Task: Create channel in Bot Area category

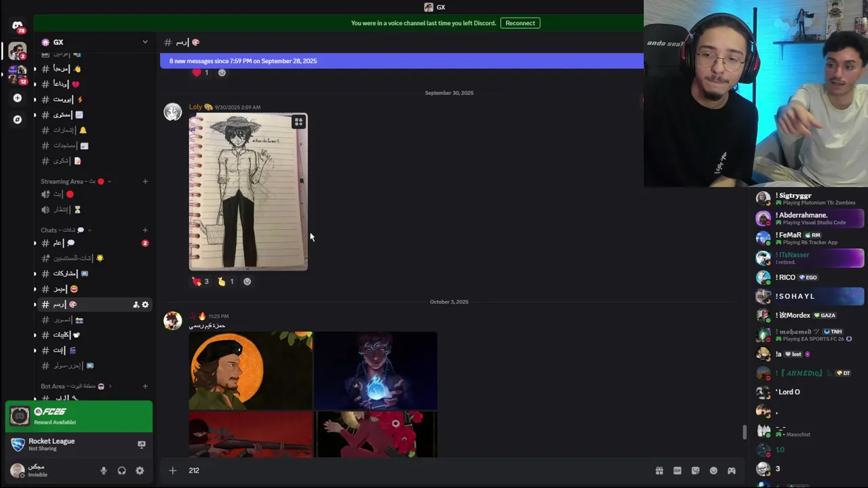Action: [145, 386]
